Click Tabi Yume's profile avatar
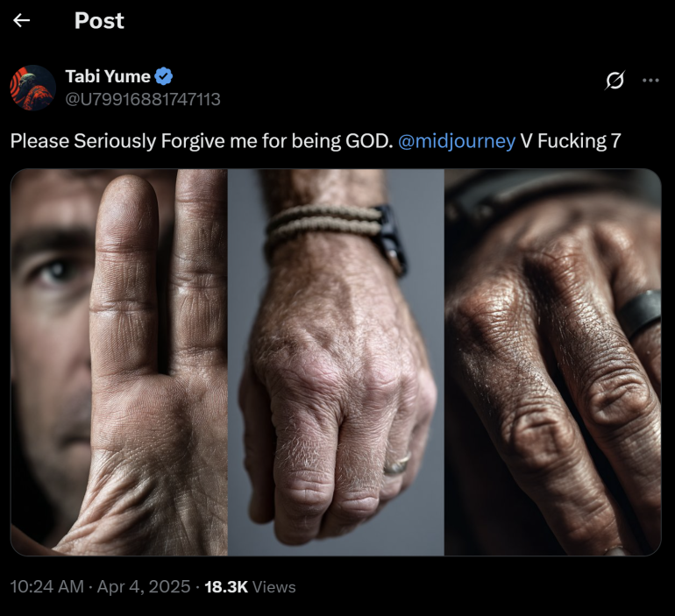Image resolution: width=675 pixels, height=616 pixels. click(x=33, y=88)
